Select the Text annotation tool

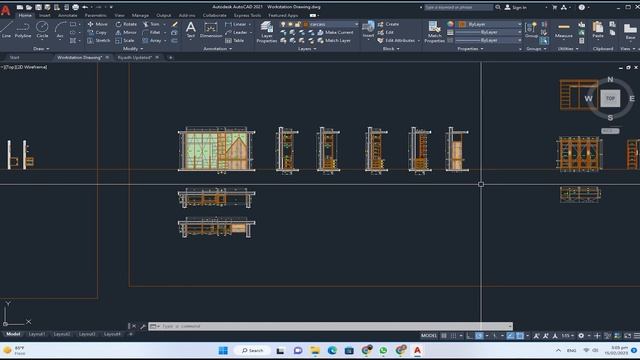tap(190, 30)
